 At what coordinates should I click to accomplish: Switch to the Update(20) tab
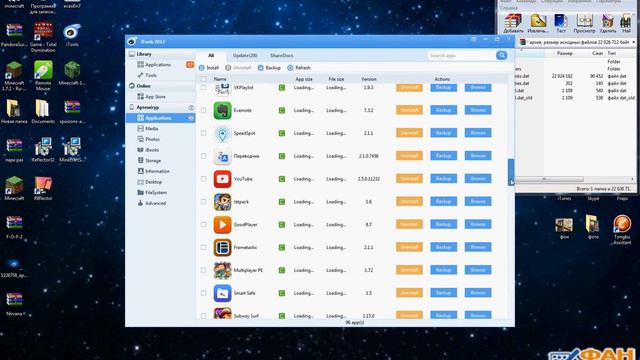tap(245, 56)
